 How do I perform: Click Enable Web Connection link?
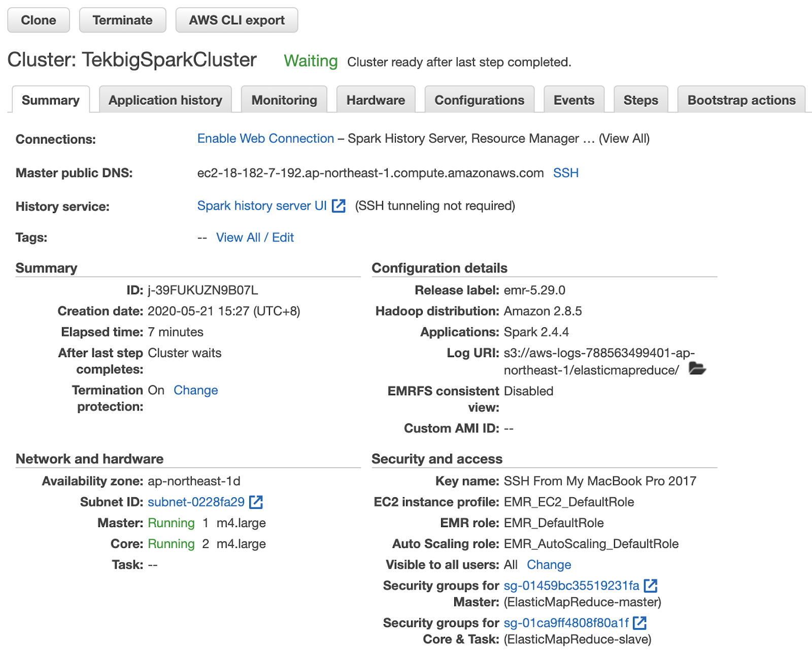266,139
